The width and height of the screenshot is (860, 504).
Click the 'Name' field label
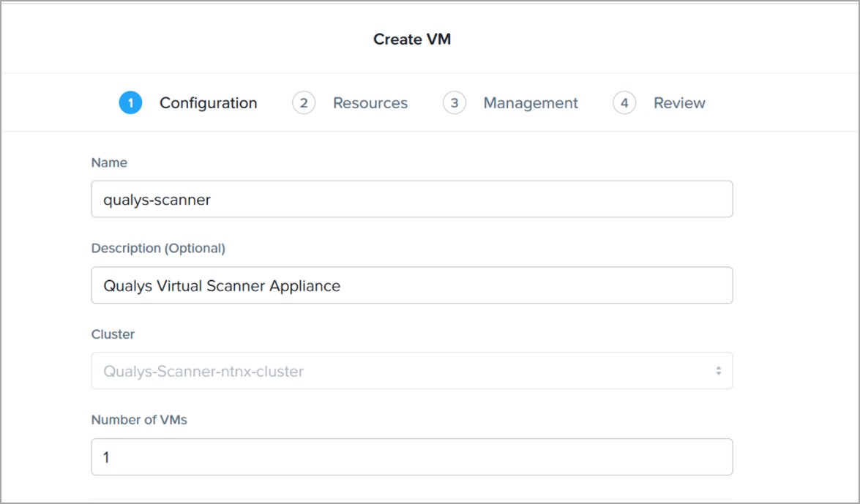coord(109,162)
